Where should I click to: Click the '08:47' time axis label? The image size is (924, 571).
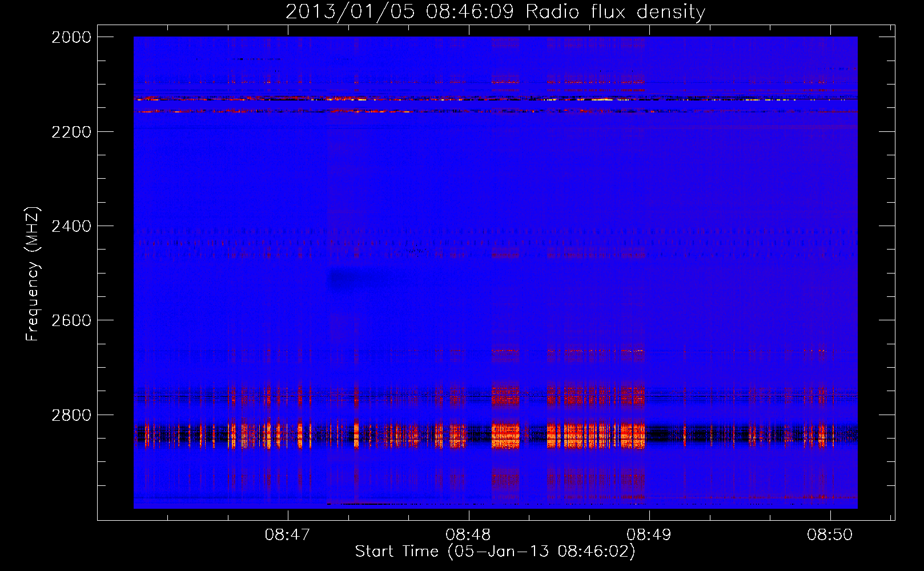pyautogui.click(x=287, y=534)
